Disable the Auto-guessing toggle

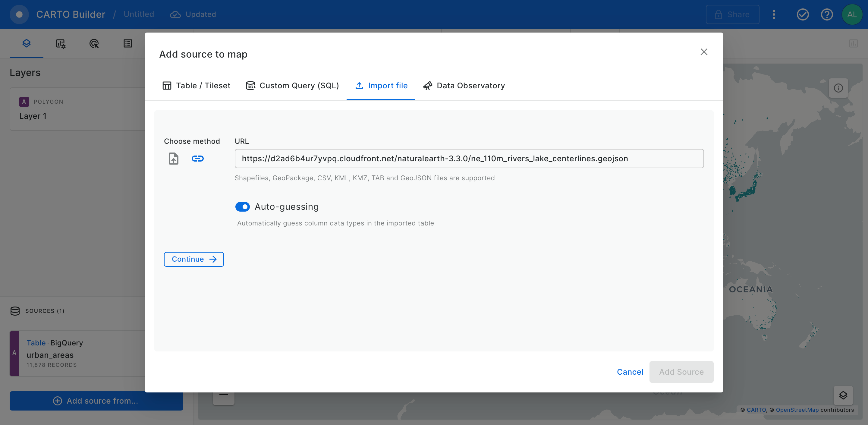(242, 206)
